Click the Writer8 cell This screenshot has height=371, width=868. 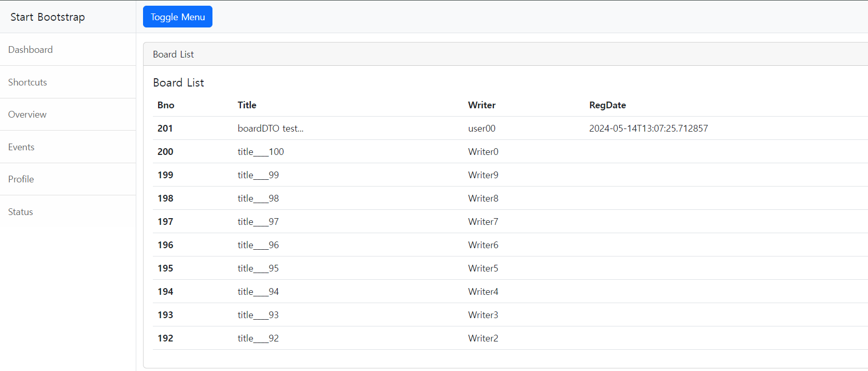[x=483, y=198]
